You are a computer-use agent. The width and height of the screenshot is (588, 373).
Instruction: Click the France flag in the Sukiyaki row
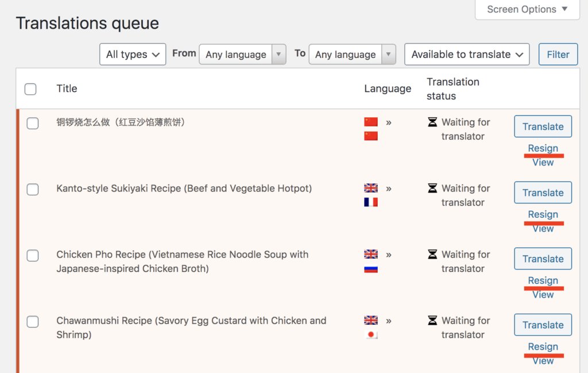[370, 202]
